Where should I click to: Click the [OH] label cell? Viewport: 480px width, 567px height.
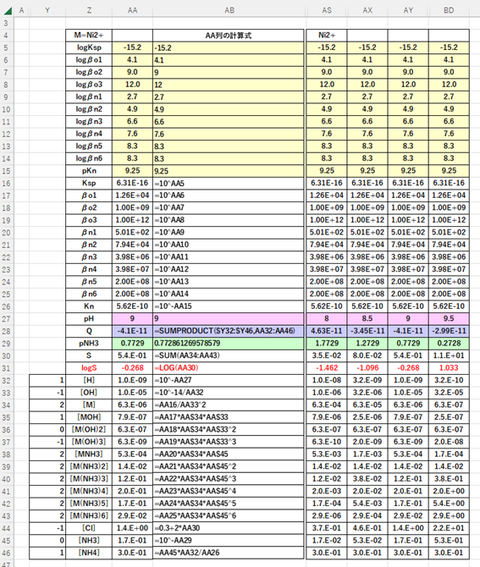(x=89, y=393)
